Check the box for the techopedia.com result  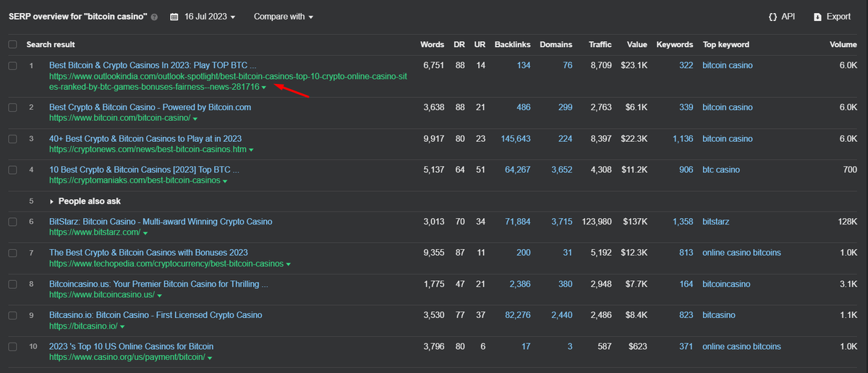[12, 253]
